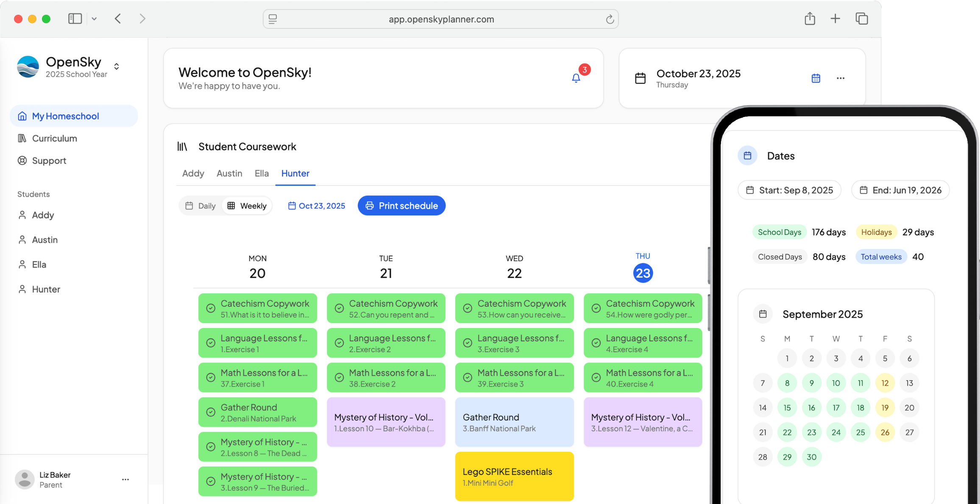Click the blue calendar icon beside the date
Image resolution: width=980 pixels, height=504 pixels.
[816, 78]
